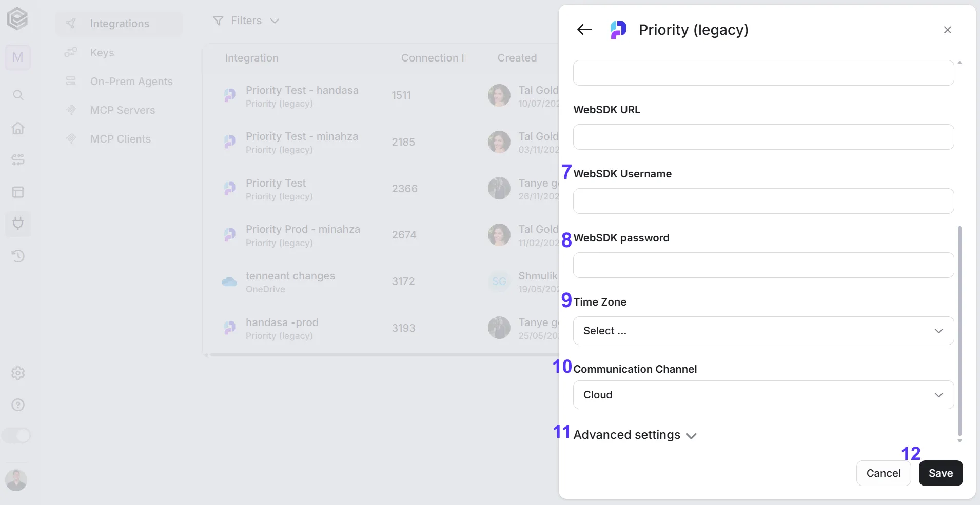This screenshot has height=505, width=980.
Task: Click the app logo in sidebar
Action: click(17, 19)
